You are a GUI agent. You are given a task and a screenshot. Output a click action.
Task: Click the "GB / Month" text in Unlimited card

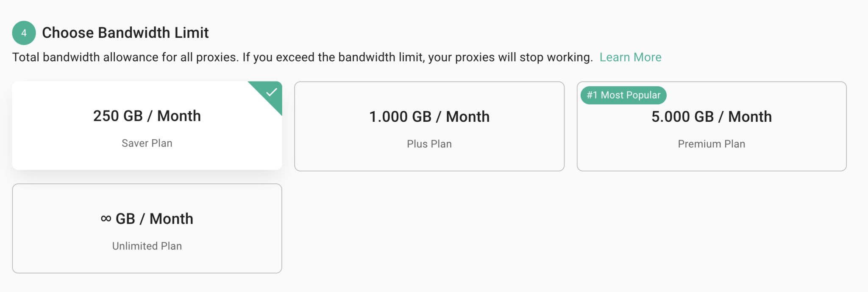pos(154,219)
